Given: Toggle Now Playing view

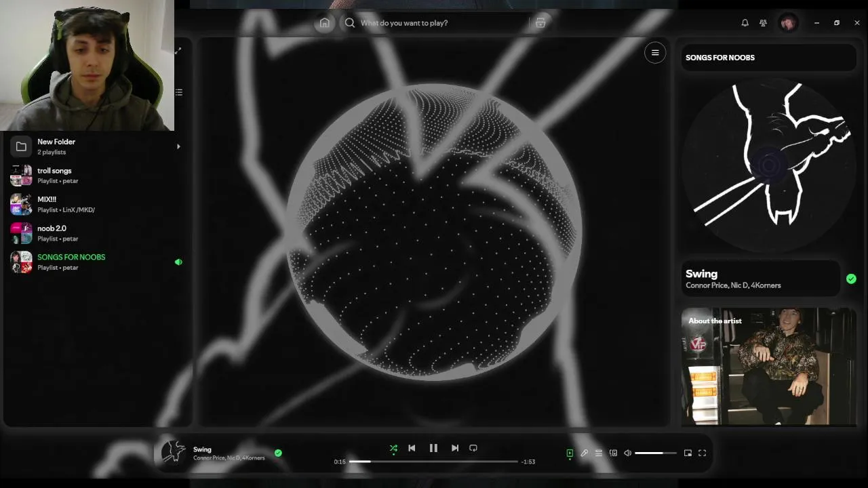Looking at the screenshot, I should click(x=570, y=453).
